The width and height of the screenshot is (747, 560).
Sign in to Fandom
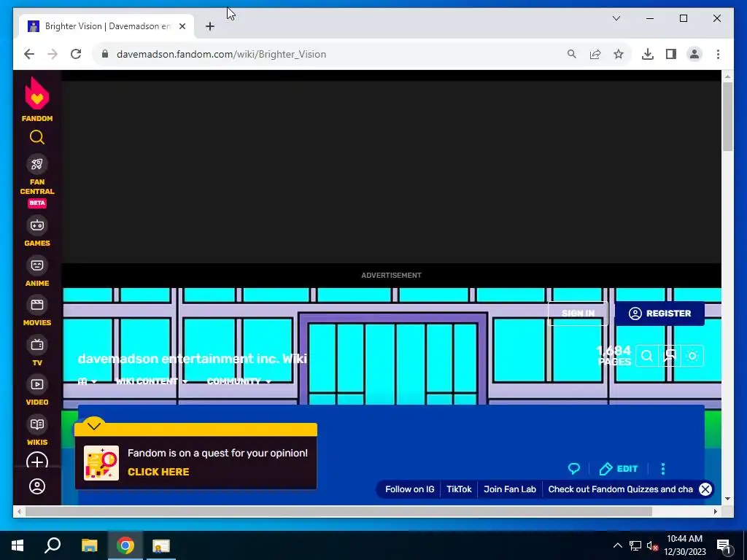[578, 314]
